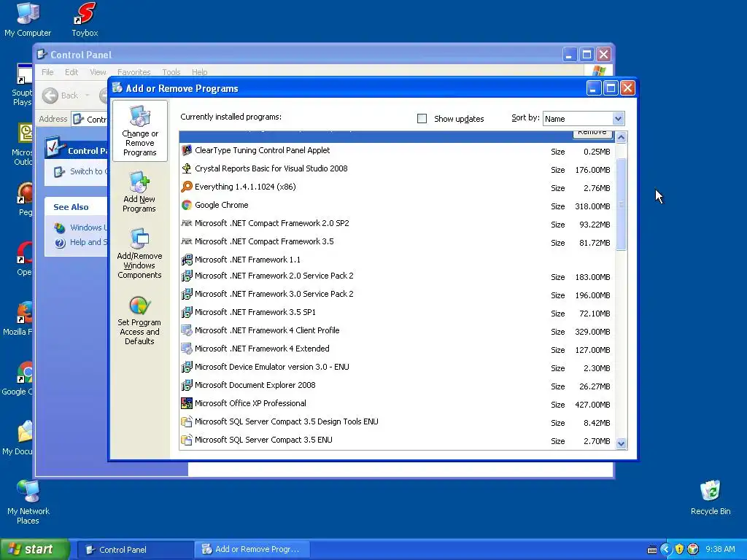Click the .NET Compact Framework 3.5 icon
This screenshot has width=747, height=560.
(x=187, y=241)
